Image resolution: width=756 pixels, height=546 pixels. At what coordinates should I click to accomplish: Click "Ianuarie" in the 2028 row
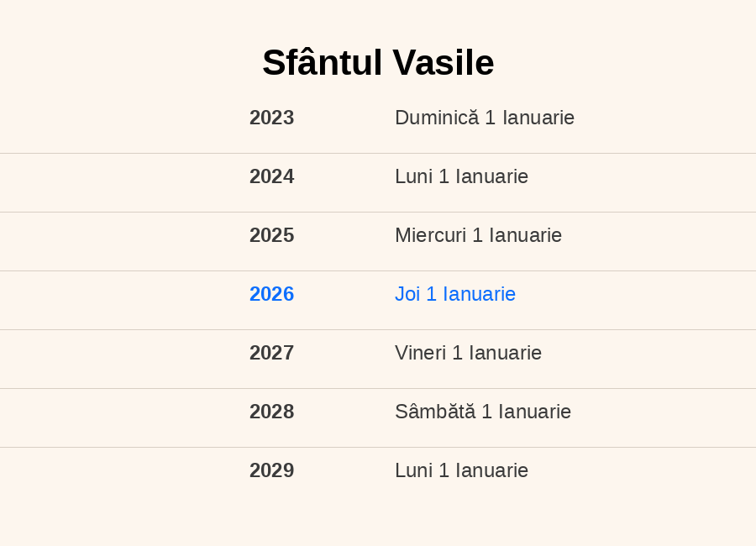[x=535, y=412]
